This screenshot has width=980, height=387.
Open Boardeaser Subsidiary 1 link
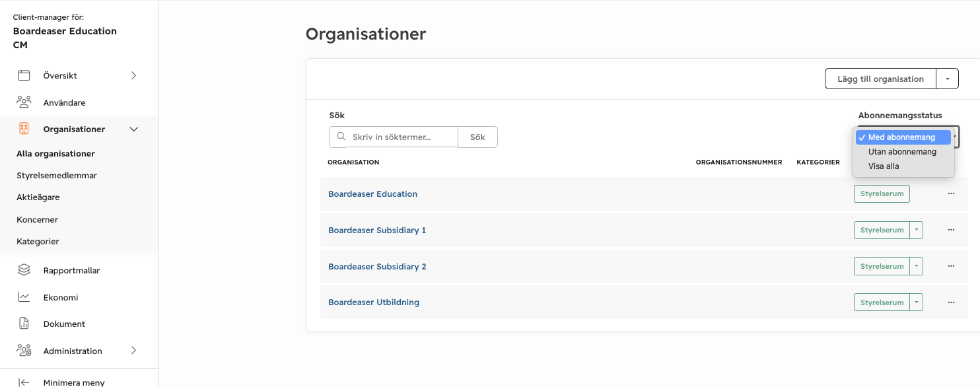[x=377, y=230]
